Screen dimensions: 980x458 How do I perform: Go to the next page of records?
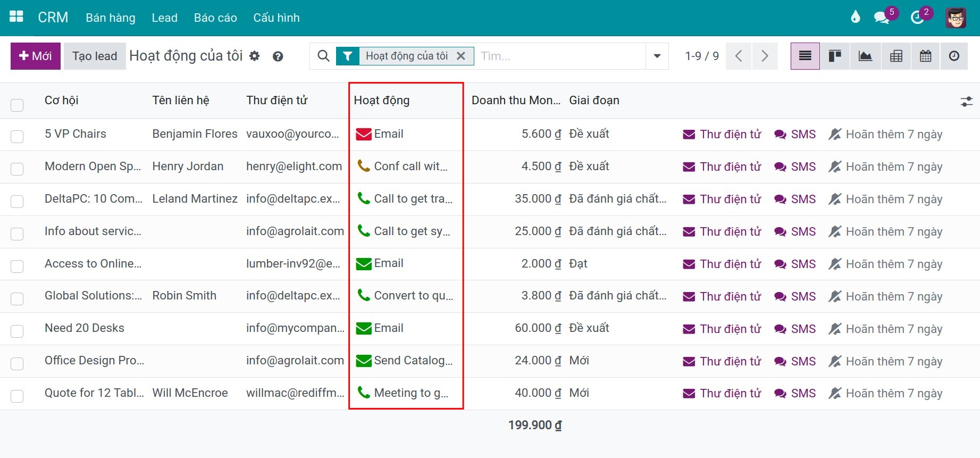[x=765, y=56]
